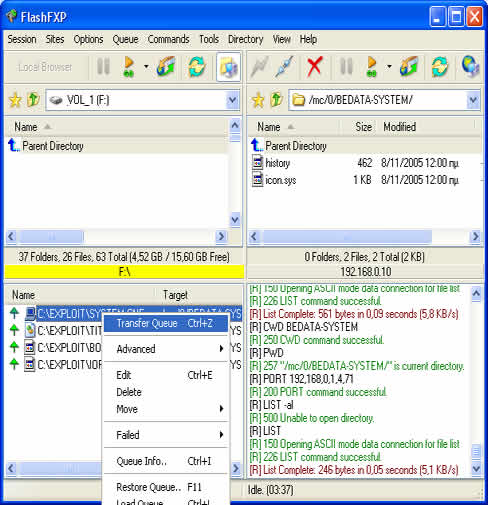
Task: Click the globe icon at toolbar right end
Action: (470, 66)
